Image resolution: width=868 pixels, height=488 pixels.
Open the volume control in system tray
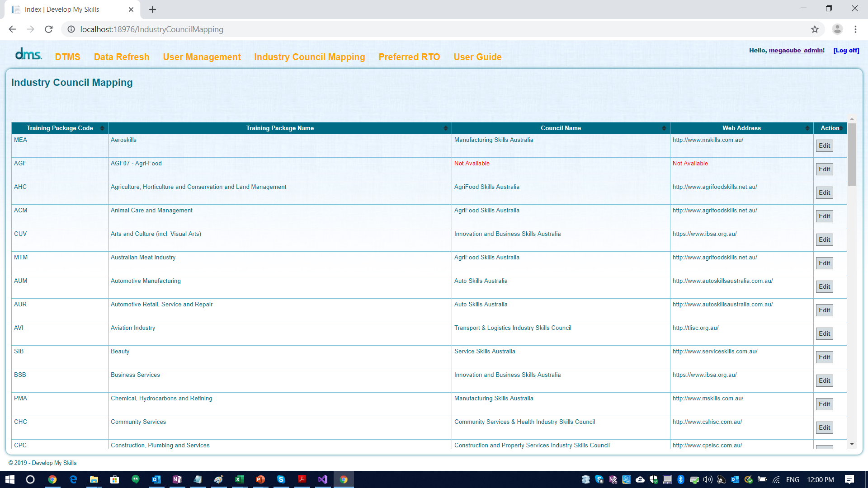(x=708, y=479)
